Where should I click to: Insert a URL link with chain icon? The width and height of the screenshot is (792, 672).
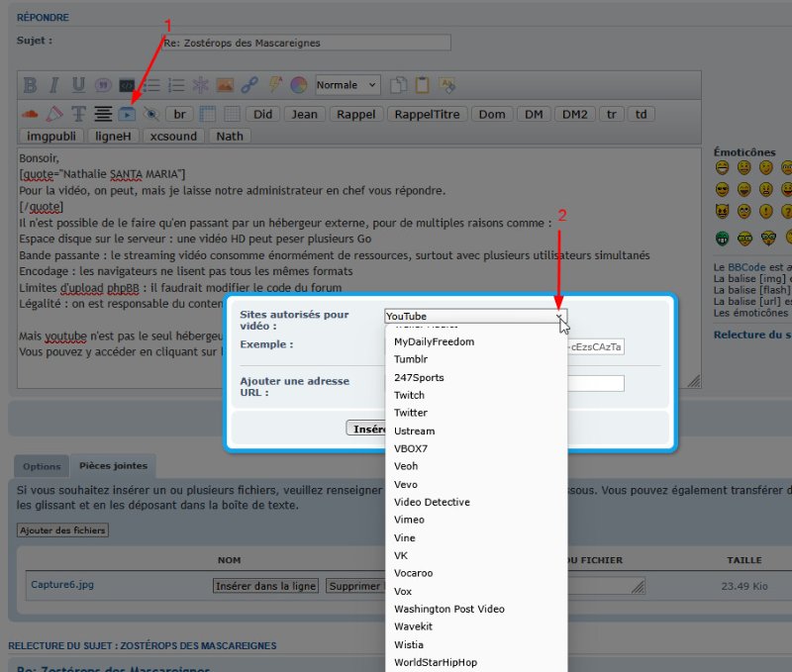tap(249, 85)
